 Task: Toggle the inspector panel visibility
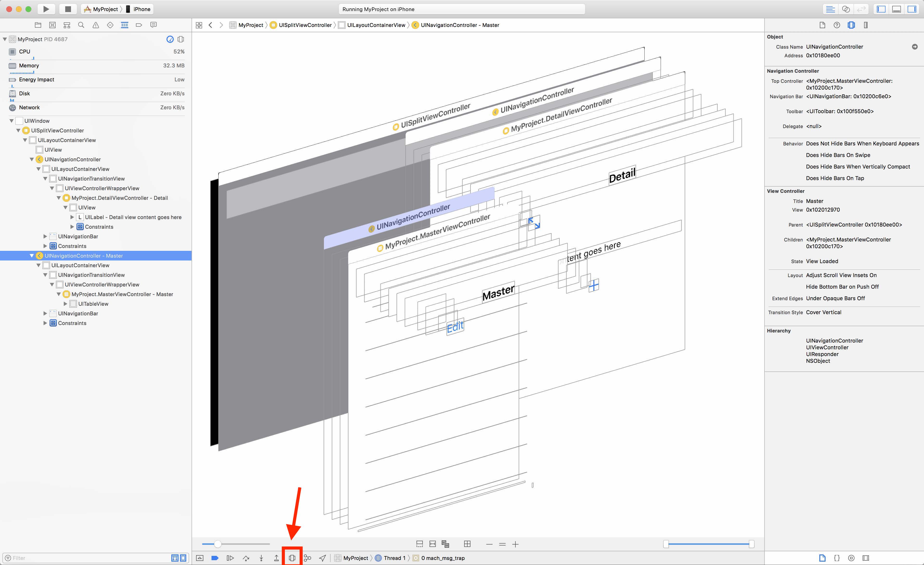tap(912, 9)
